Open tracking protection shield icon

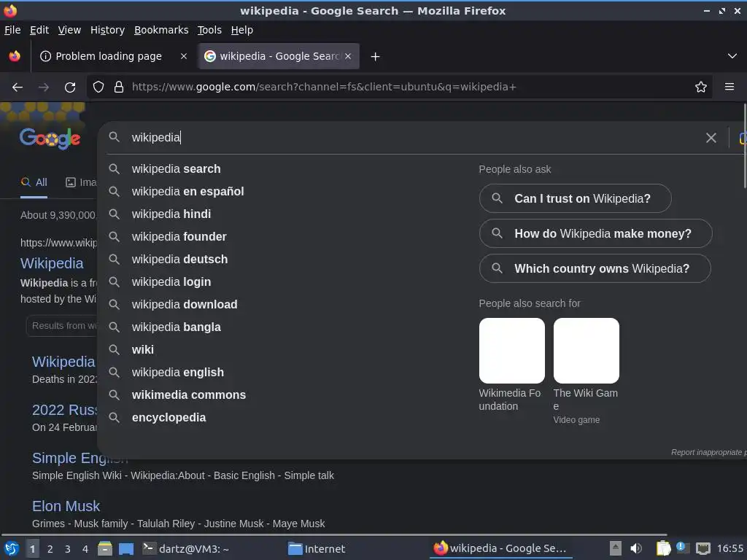click(98, 87)
